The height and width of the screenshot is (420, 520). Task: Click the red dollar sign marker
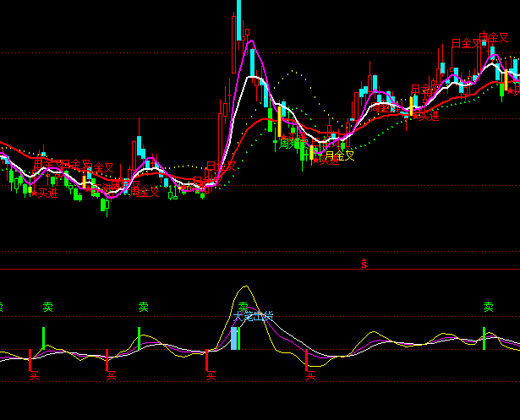click(x=364, y=264)
